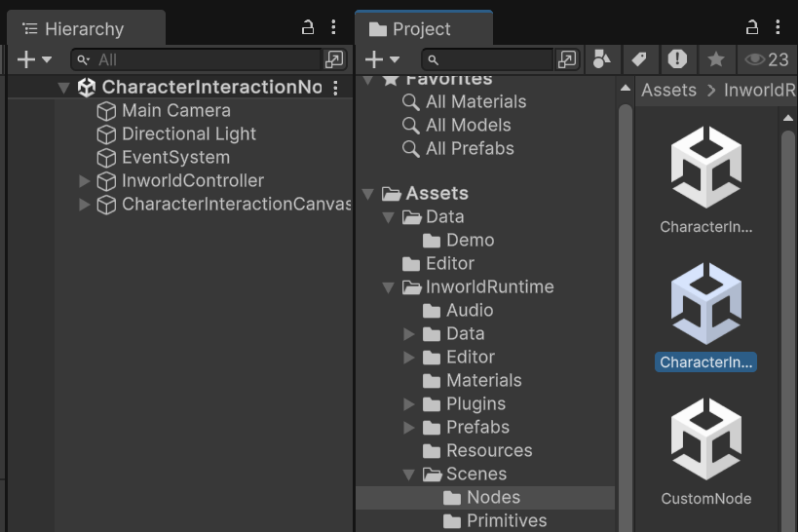Click Search by Import Log Type icon
798x532 pixels.
tap(677, 59)
